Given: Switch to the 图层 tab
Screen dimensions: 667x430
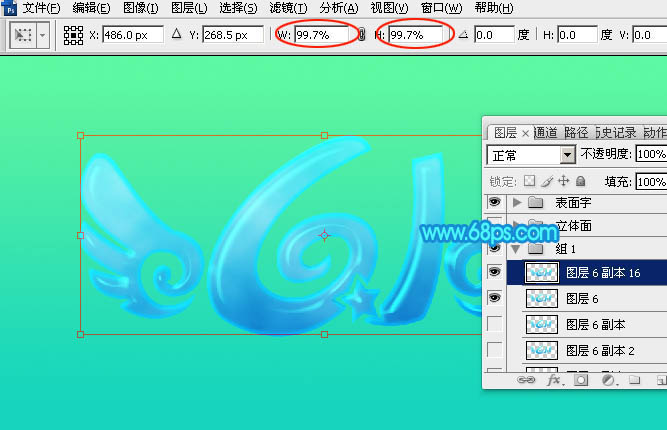Looking at the screenshot, I should [505, 133].
